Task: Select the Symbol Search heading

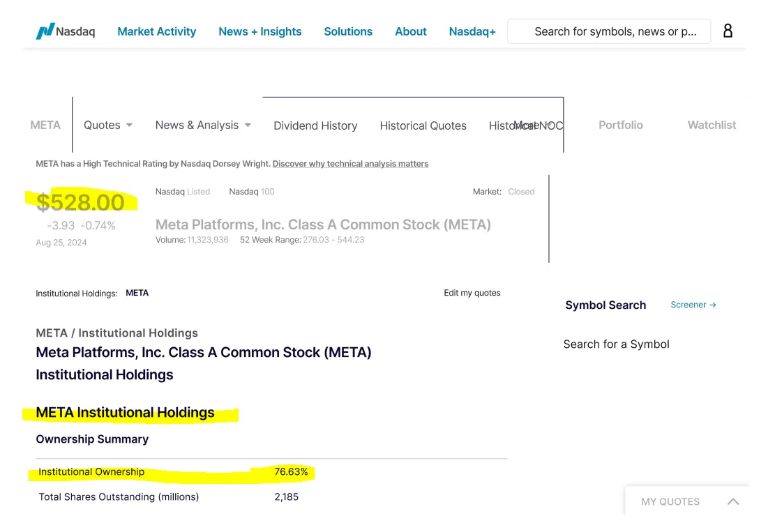Action: tap(605, 305)
